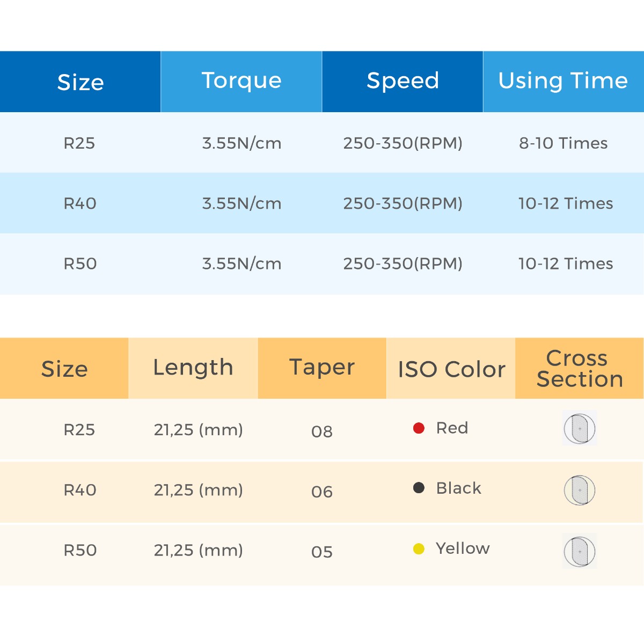Screen dimensions: 644x644
Task: Click the R40 cross section icon
Action: pos(580,489)
